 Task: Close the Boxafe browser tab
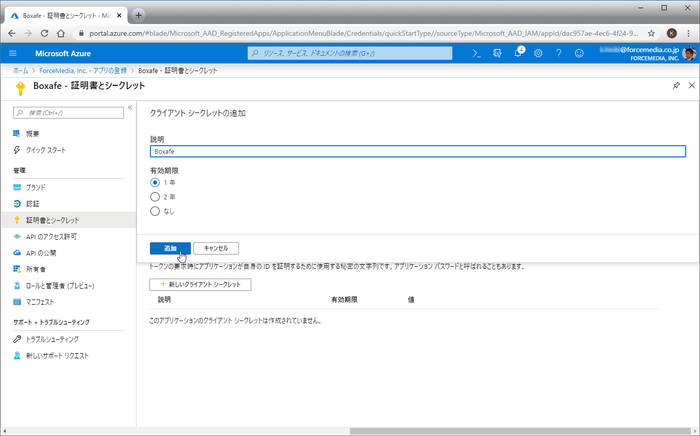tap(119, 15)
